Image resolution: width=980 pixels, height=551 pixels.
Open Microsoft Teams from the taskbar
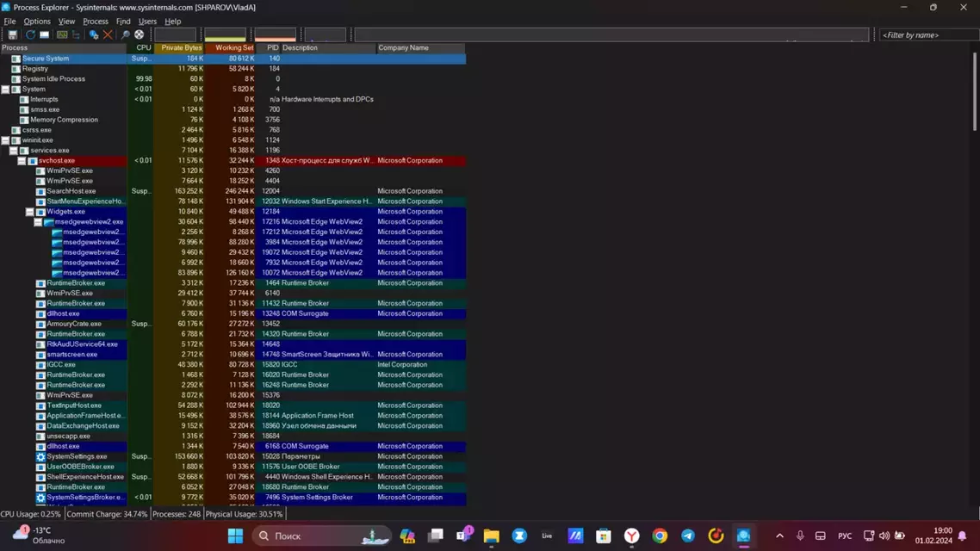pyautogui.click(x=464, y=536)
